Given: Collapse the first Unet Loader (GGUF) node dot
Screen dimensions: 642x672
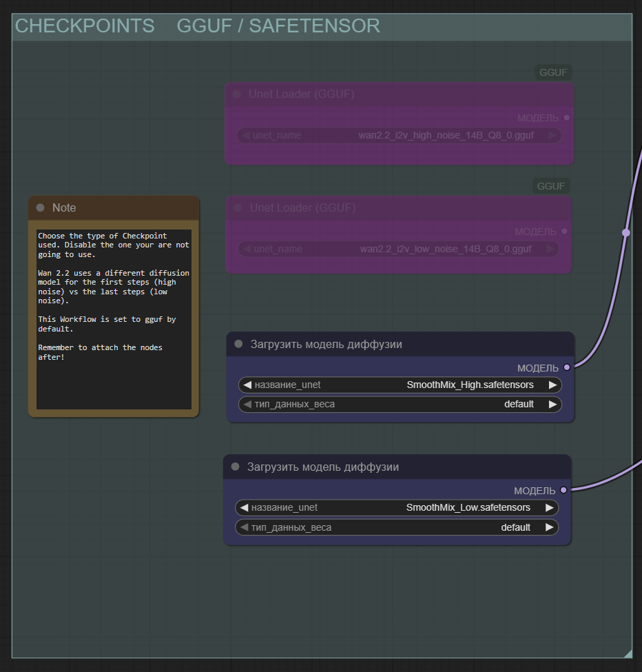Looking at the screenshot, I should (237, 94).
